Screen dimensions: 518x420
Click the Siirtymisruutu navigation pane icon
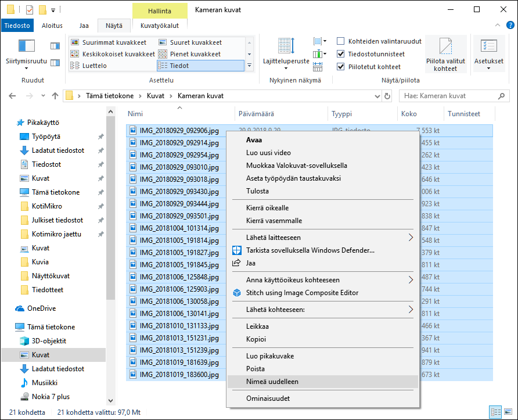click(27, 46)
